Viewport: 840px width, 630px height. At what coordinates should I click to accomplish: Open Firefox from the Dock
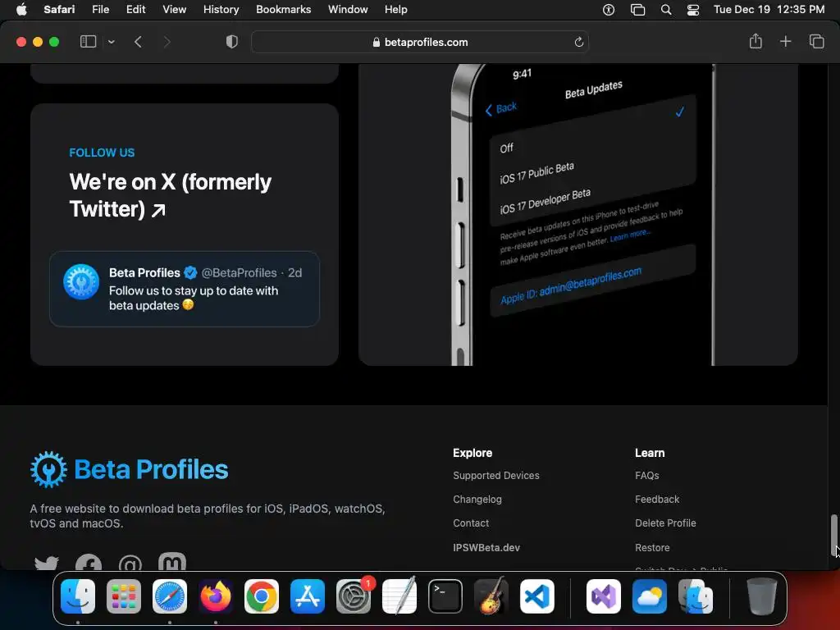[216, 596]
